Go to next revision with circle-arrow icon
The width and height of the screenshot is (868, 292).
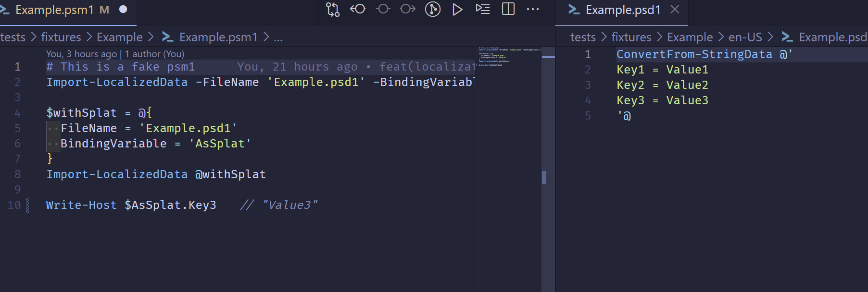408,9
